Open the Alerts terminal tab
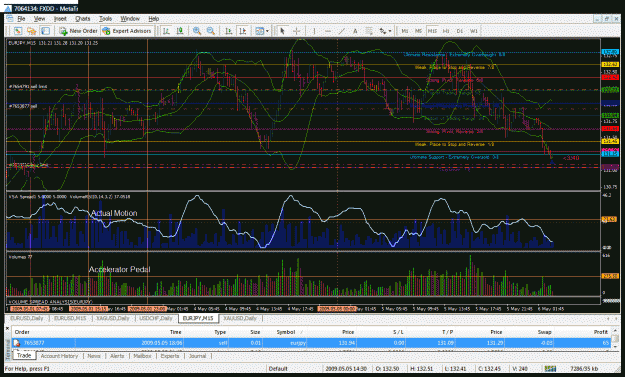This screenshot has height=377, width=625. [x=117, y=356]
